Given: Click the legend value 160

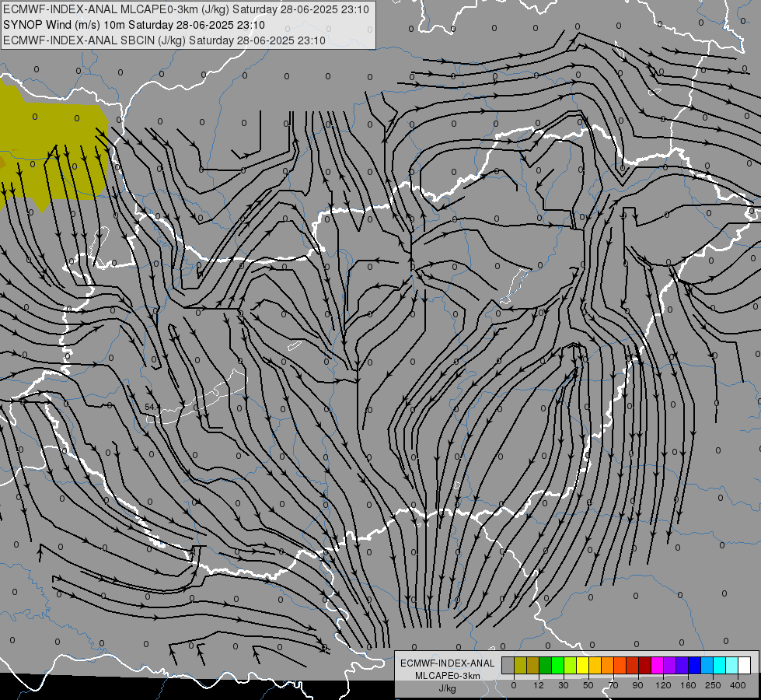Looking at the screenshot, I should [x=688, y=685].
